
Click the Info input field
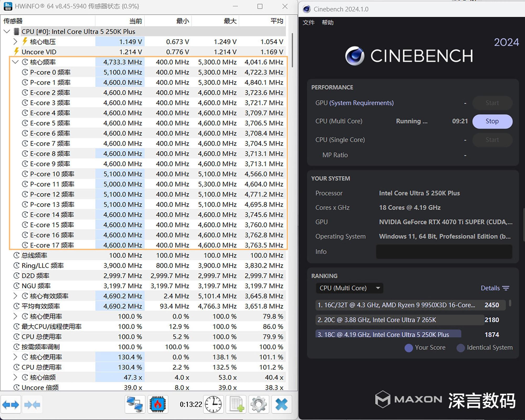pos(444,252)
